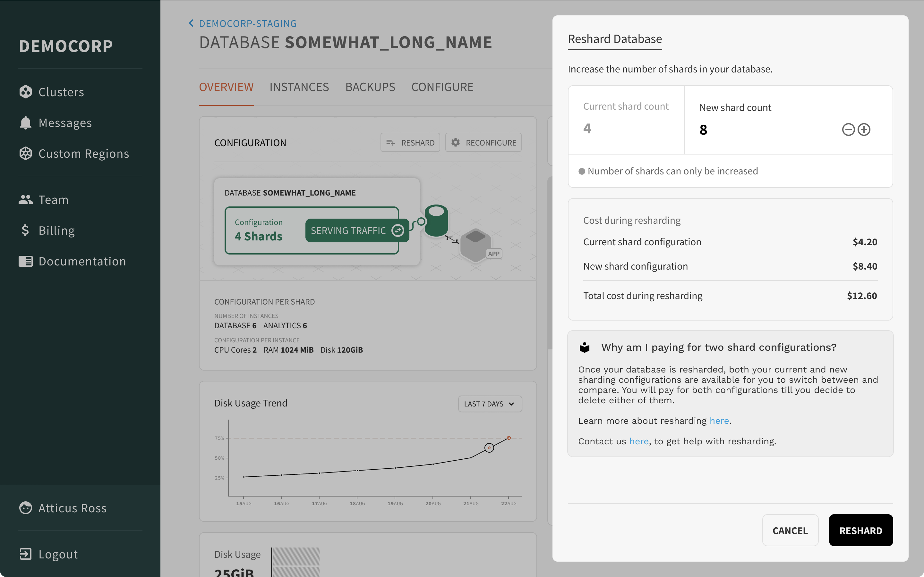This screenshot has height=577, width=924.
Task: Cancel the Reshard Database dialog
Action: 790,531
